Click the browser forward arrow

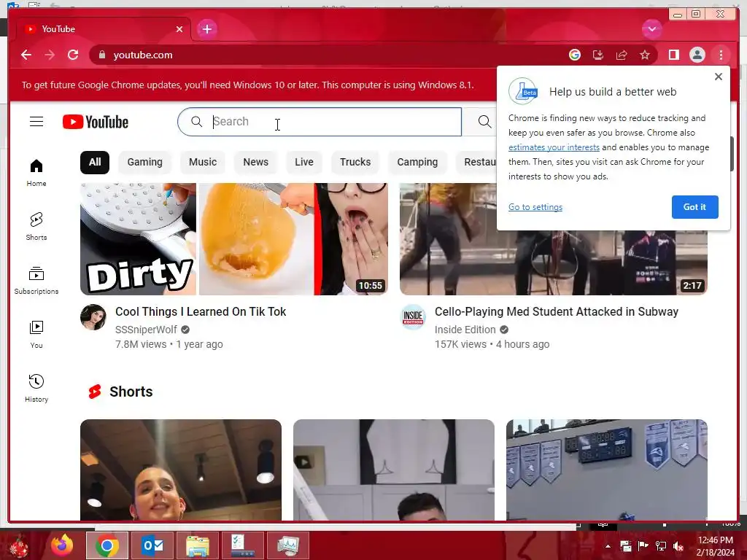[50, 55]
